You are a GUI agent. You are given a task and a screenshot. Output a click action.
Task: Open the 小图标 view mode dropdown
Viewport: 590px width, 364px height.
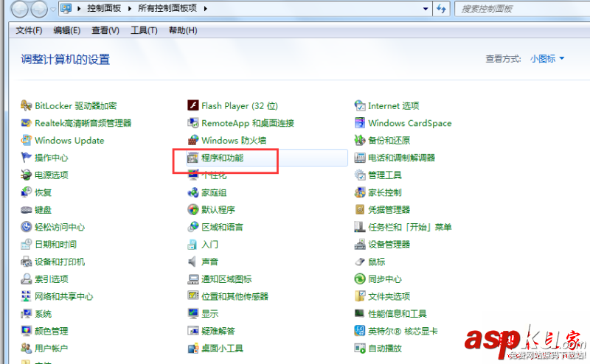point(547,59)
